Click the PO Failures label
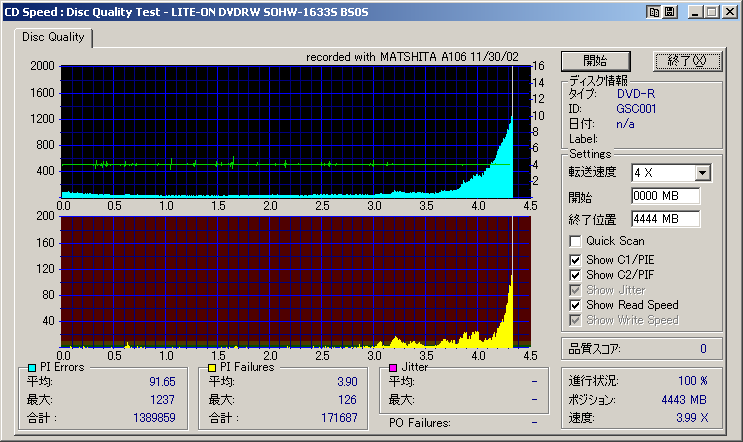 pos(419,423)
